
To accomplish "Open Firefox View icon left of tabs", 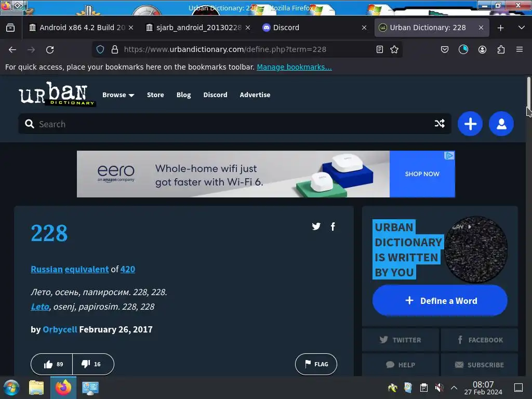I will [10, 28].
